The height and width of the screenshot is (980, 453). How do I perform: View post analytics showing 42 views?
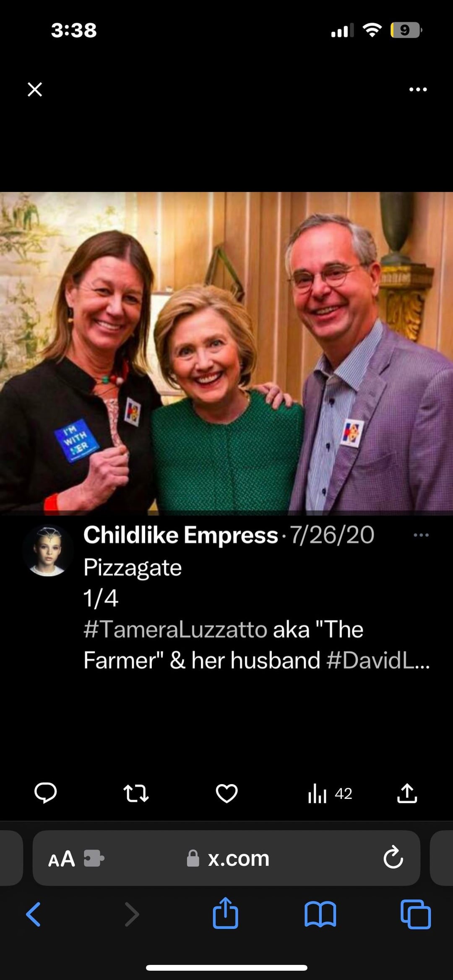330,793
